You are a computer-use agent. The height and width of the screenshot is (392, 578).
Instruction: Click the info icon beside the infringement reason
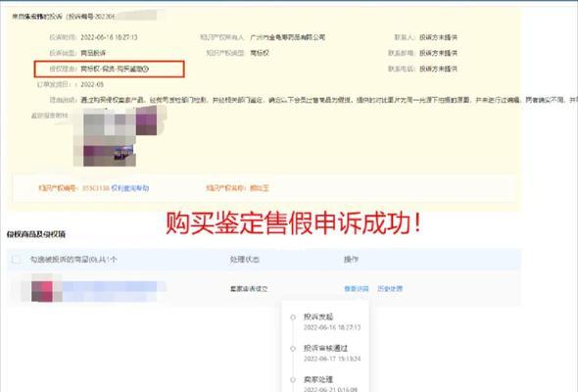point(146,69)
